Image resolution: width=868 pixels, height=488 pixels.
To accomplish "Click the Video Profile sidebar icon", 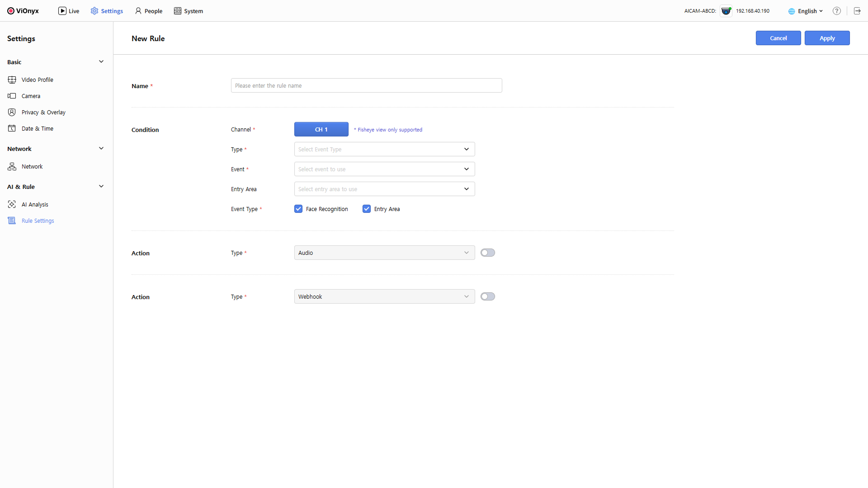I will point(12,80).
